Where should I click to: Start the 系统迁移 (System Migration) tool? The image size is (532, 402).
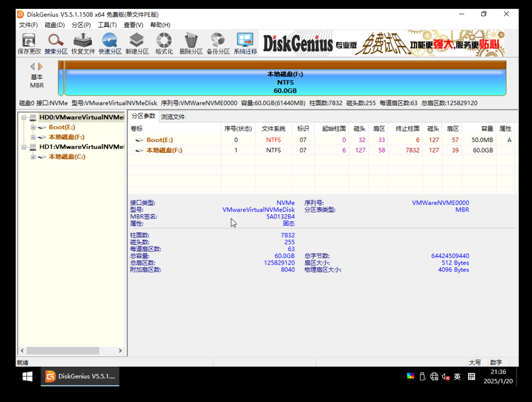click(x=245, y=44)
